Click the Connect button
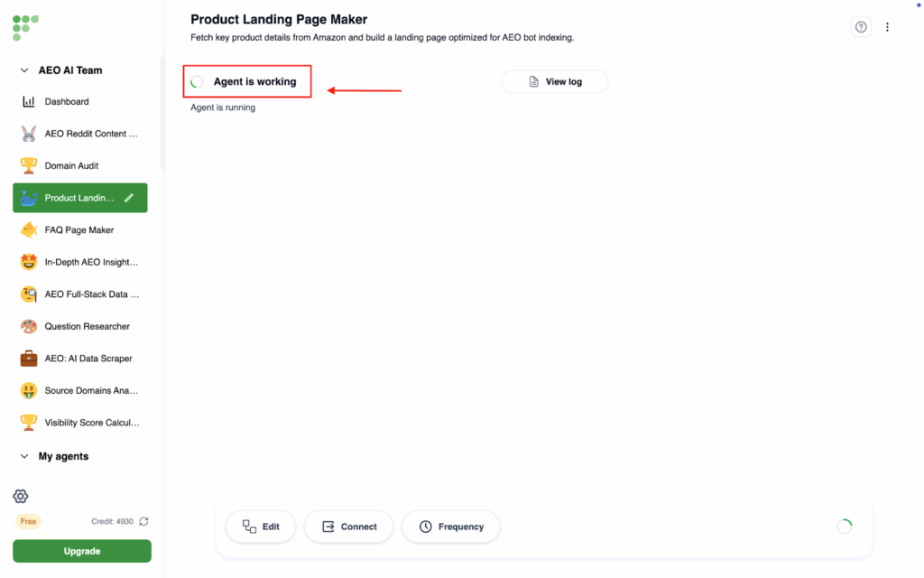 pos(348,527)
